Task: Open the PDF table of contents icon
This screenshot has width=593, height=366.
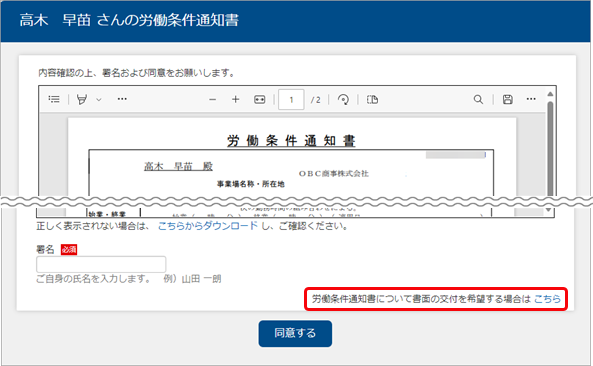Action: tap(54, 99)
